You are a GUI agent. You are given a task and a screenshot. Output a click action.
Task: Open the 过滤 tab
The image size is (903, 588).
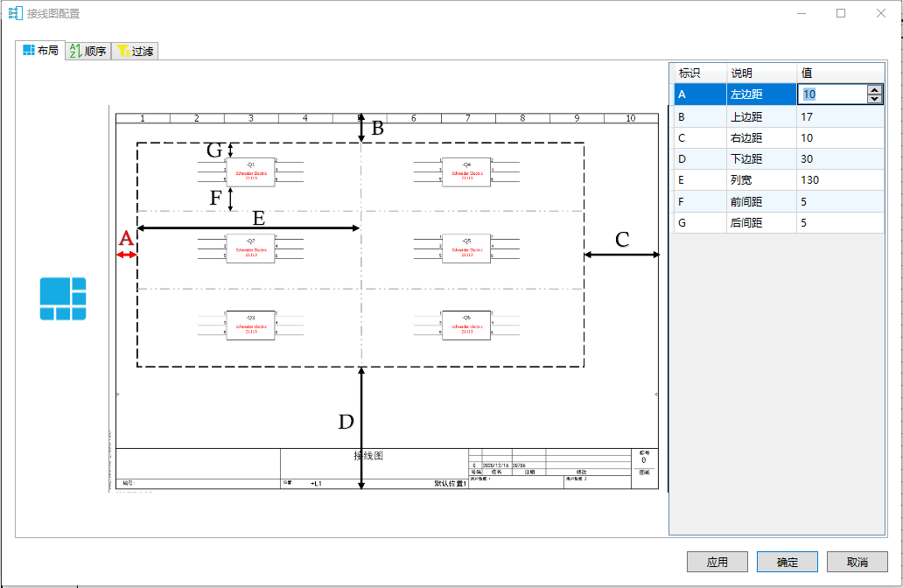(135, 52)
